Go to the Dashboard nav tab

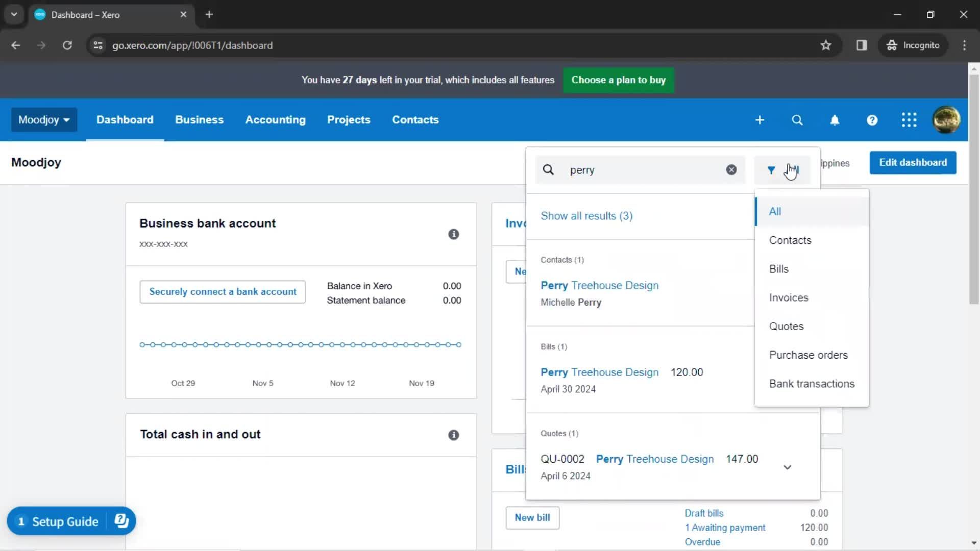(125, 120)
